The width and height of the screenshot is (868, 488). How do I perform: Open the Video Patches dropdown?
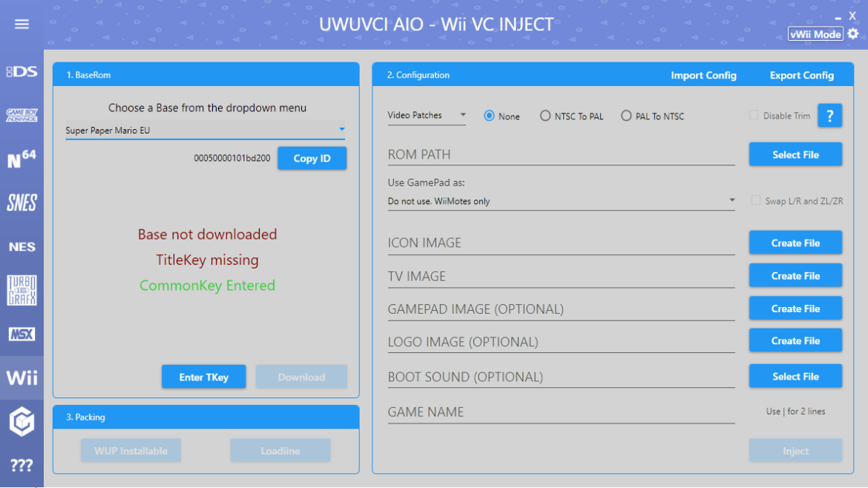click(x=427, y=115)
